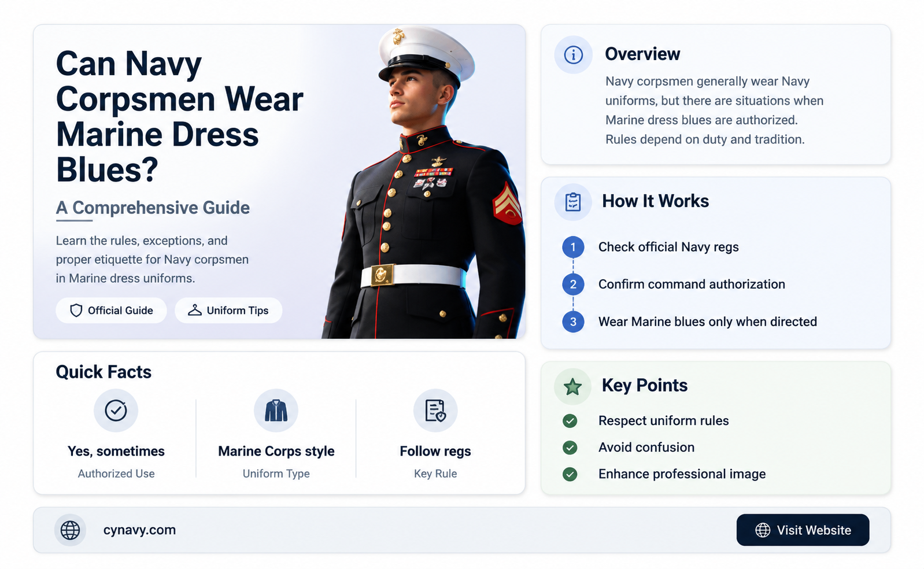Image resolution: width=924 pixels, height=569 pixels.
Task: Click the Overview info icon
Action: 573,55
